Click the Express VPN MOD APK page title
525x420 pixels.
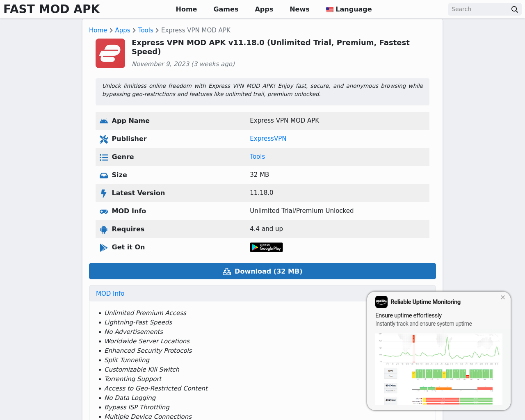tap(271, 47)
